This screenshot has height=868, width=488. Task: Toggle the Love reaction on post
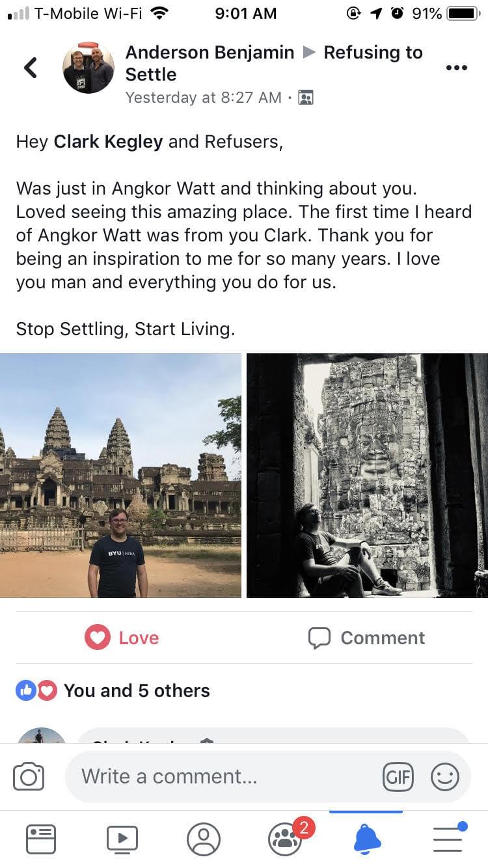coord(122,638)
